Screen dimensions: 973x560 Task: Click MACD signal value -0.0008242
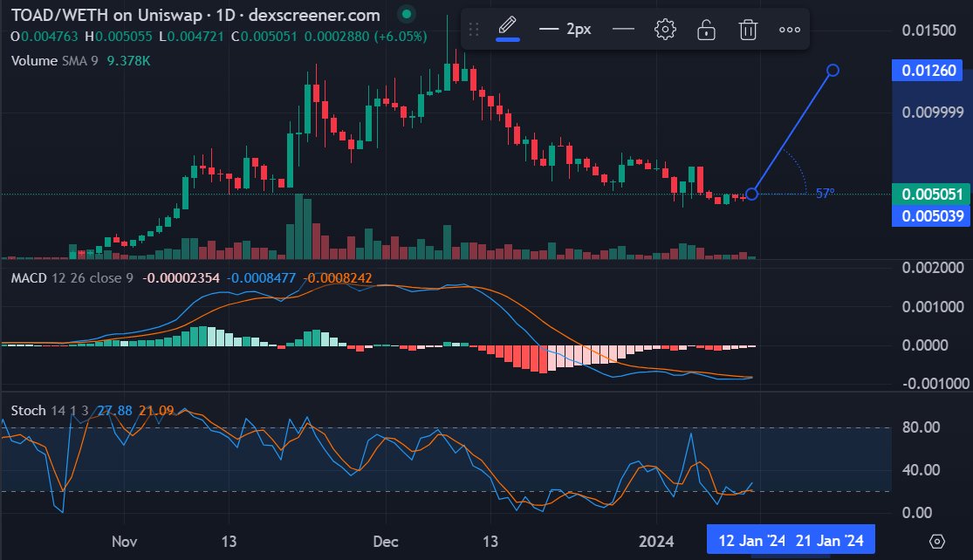[x=338, y=278]
